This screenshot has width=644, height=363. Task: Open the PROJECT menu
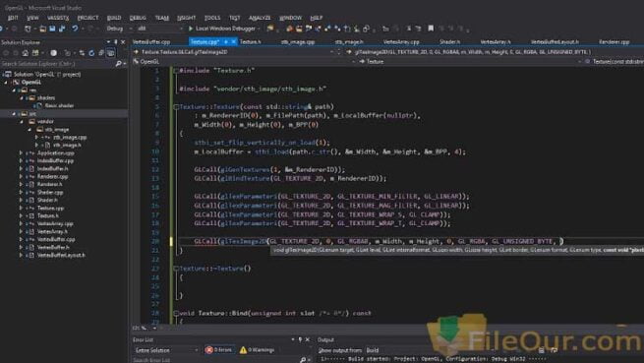pos(88,18)
